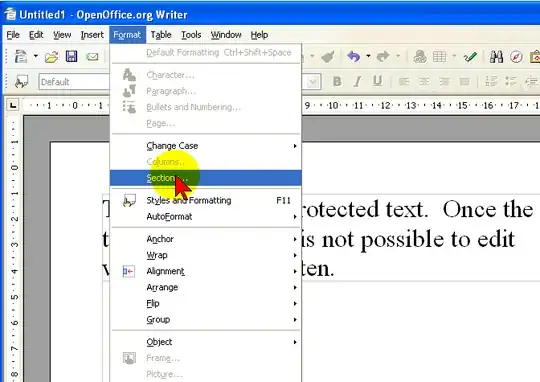The width and height of the screenshot is (540, 382).
Task: Toggle Numbering list icon
Action: click(490, 82)
